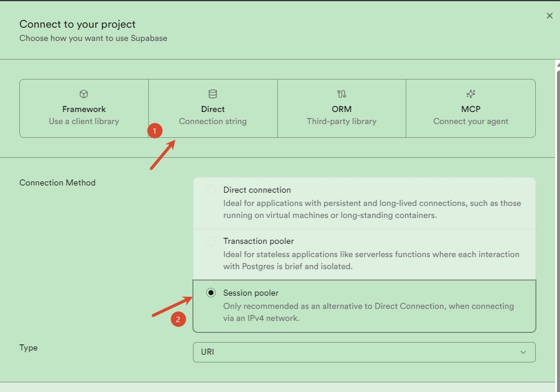Click the red annotation marker 2
Image resolution: width=560 pixels, height=392 pixels.
pos(178,319)
